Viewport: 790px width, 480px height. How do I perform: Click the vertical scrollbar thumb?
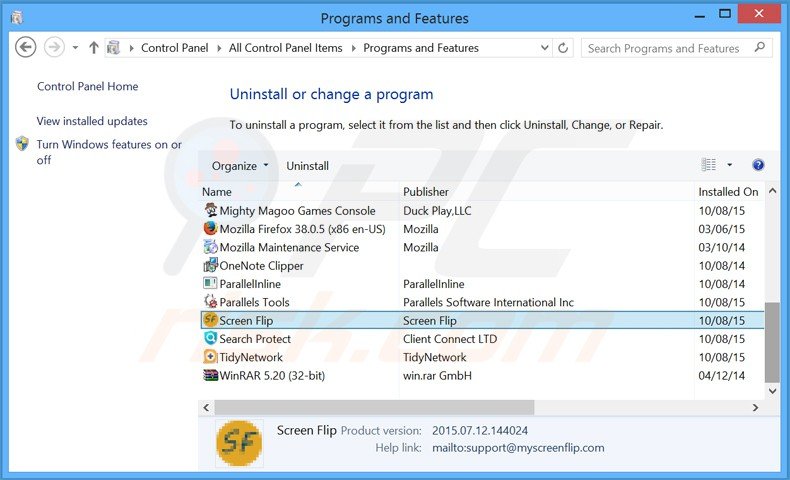(771, 342)
